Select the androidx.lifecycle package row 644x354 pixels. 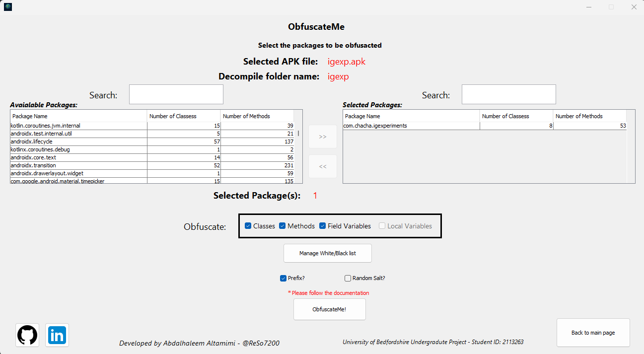point(78,142)
